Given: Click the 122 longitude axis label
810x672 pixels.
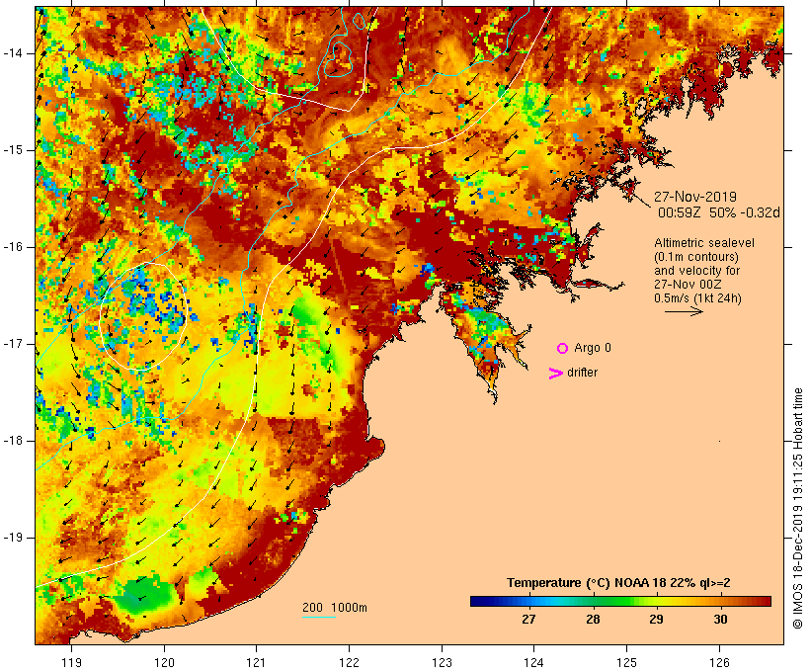Looking at the screenshot, I should (350, 662).
